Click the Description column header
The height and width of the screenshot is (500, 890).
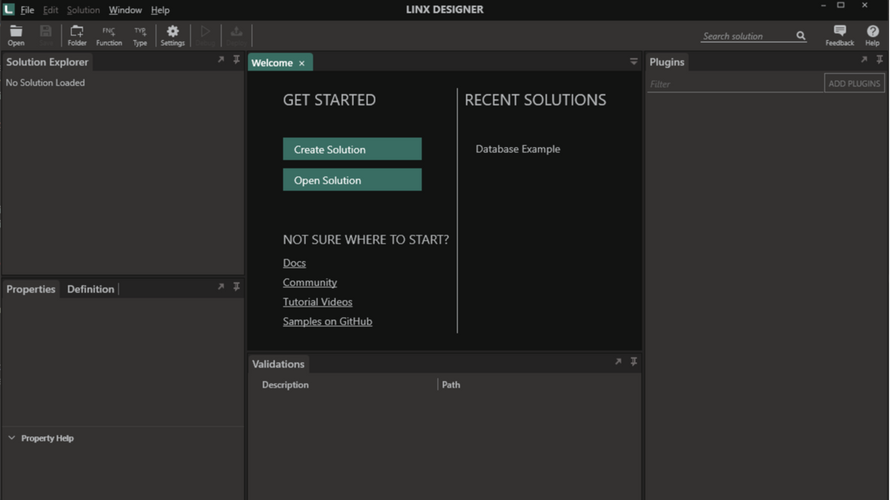click(x=286, y=385)
